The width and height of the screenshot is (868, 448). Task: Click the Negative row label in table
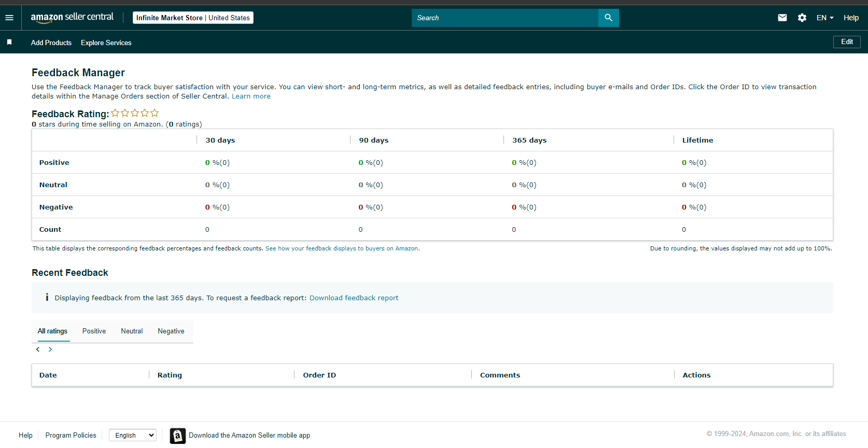56,207
